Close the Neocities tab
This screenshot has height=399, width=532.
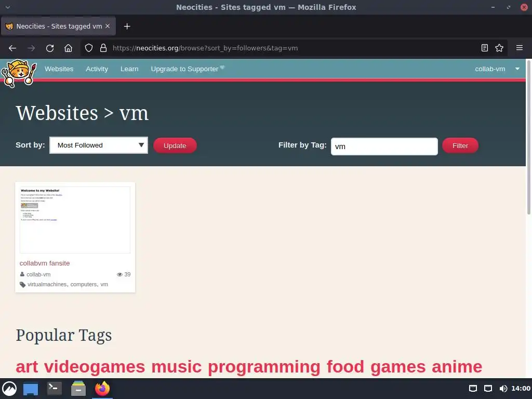(108, 26)
